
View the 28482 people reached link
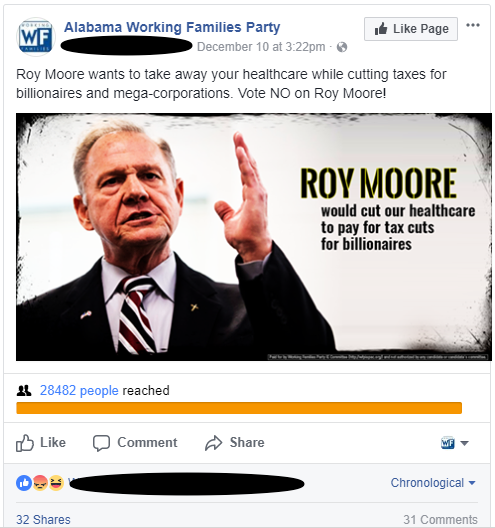(x=79, y=391)
